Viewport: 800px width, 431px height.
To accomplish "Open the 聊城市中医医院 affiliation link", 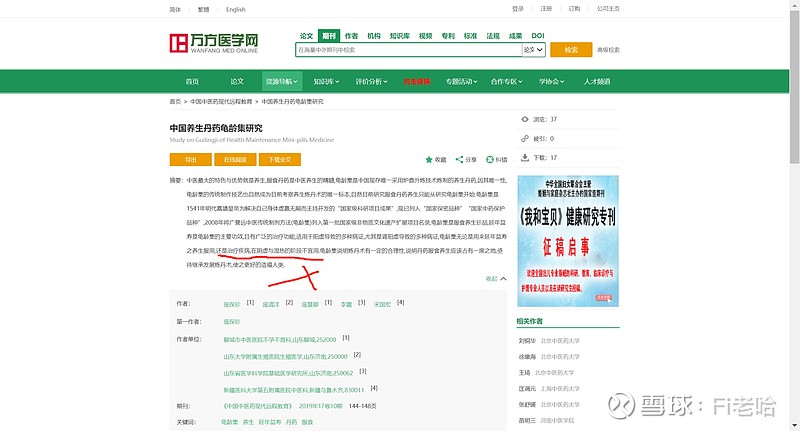I will [280, 339].
